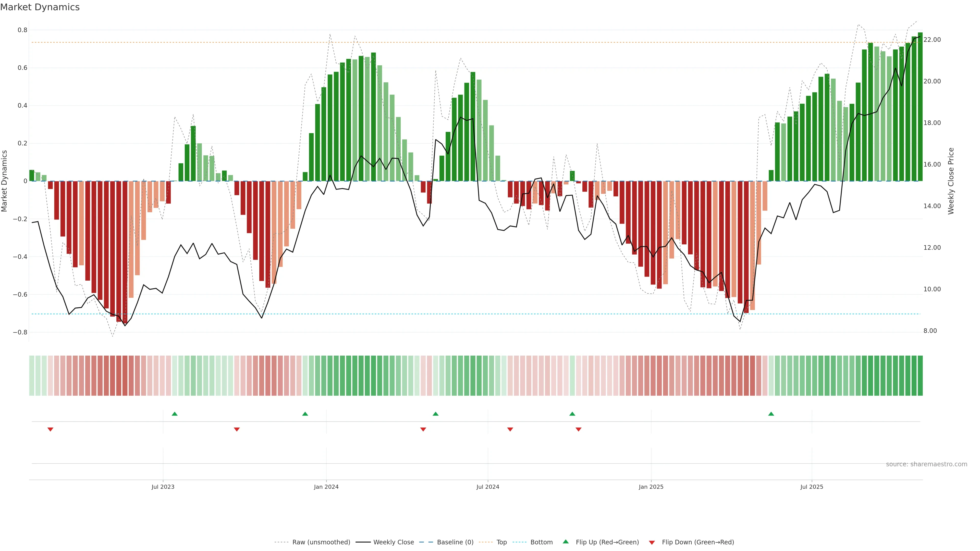Click the green flip-up triangle between Jul 2024 and Jan 2025
This screenshot has width=980, height=551.
click(x=572, y=414)
